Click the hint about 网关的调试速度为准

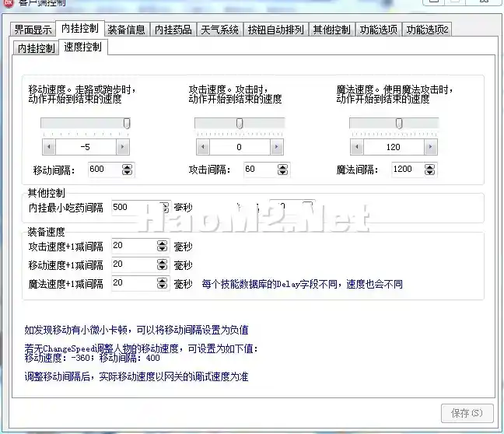pyautogui.click(x=136, y=376)
